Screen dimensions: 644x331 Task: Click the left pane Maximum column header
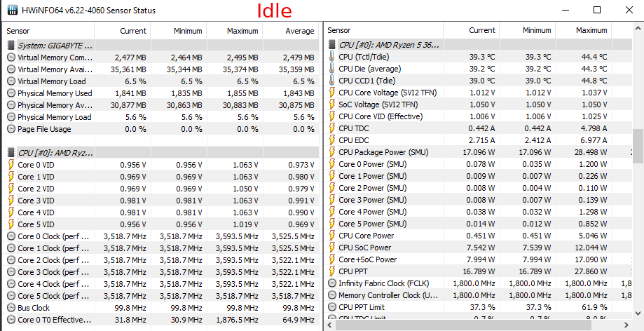[x=235, y=31]
